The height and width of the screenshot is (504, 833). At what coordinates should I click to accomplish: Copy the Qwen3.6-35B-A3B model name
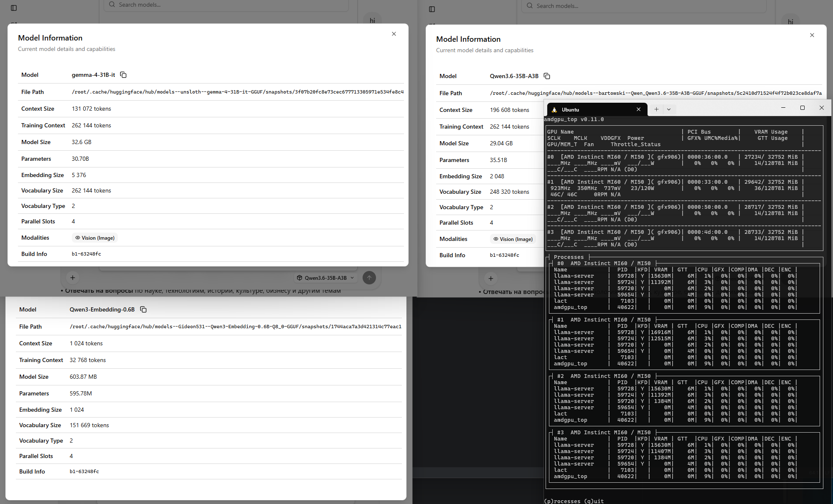[x=547, y=76]
